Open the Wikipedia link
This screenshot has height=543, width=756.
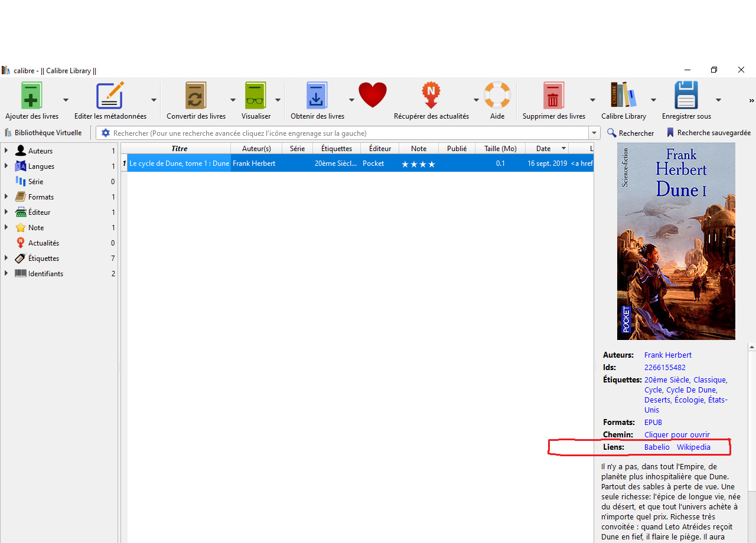(x=693, y=447)
